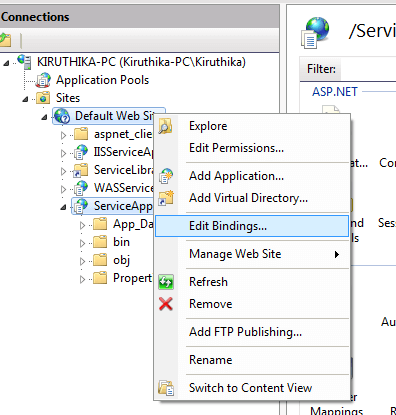Screen dimensions: 396x415
Task: Select the obj label in tree
Action: point(122,260)
